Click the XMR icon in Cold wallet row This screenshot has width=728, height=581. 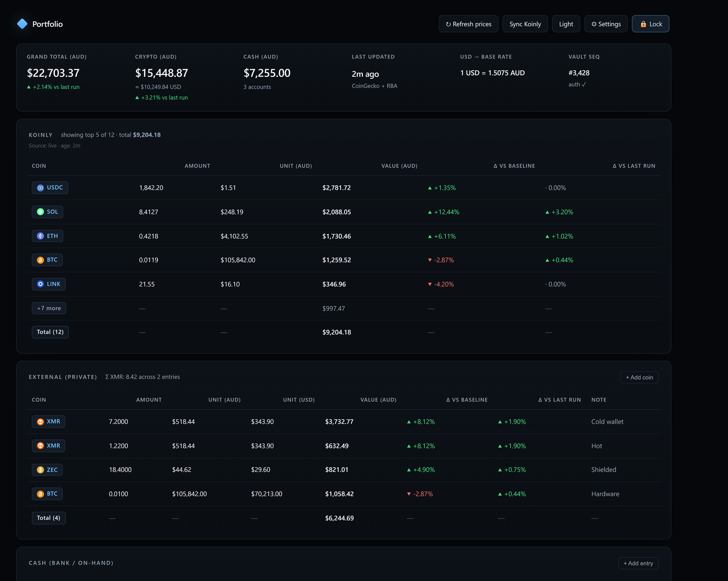click(x=41, y=422)
